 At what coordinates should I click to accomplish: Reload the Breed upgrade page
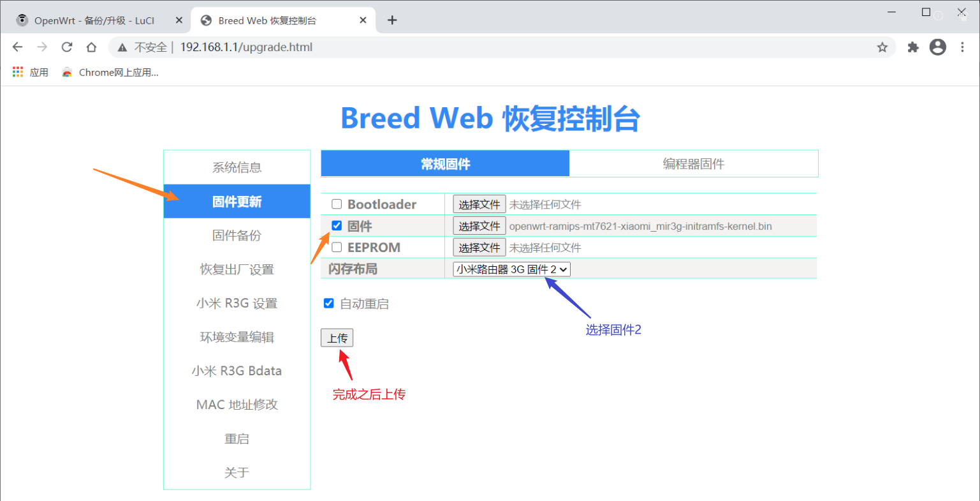pos(67,47)
